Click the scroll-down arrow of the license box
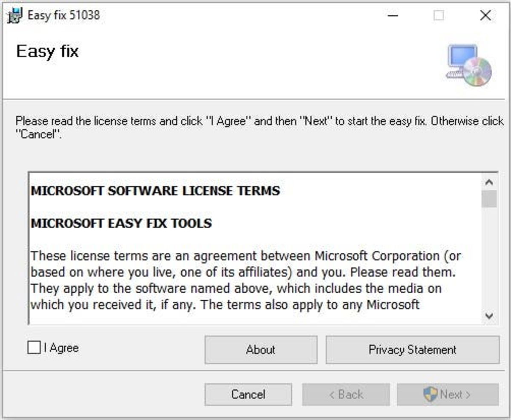Viewport: 511px width, 420px height. 488,315
